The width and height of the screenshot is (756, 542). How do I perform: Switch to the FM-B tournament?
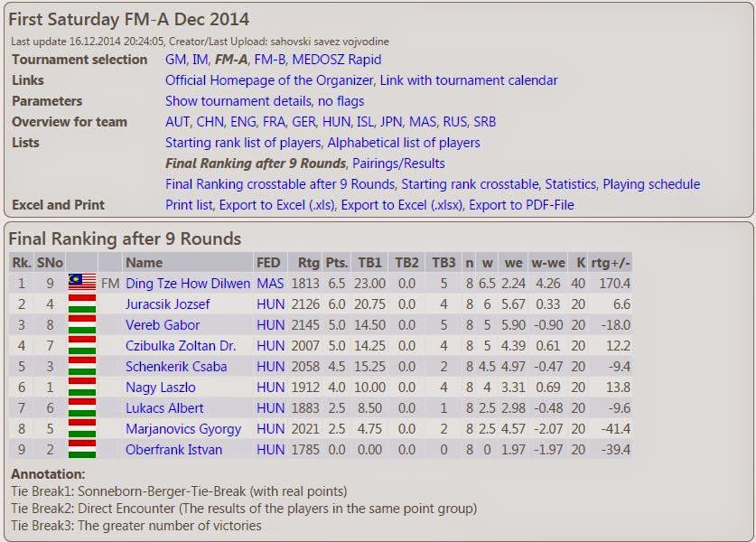click(269, 60)
